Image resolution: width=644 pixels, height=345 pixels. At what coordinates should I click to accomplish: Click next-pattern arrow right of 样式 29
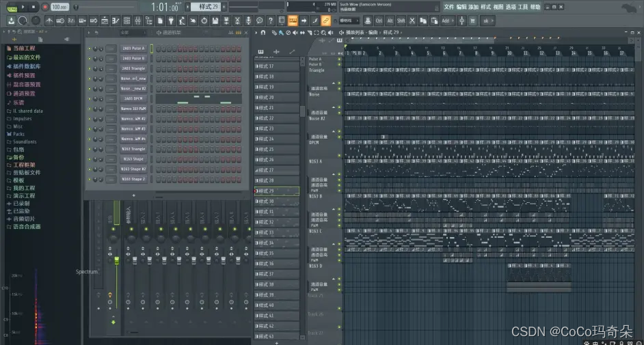tap(224, 7)
